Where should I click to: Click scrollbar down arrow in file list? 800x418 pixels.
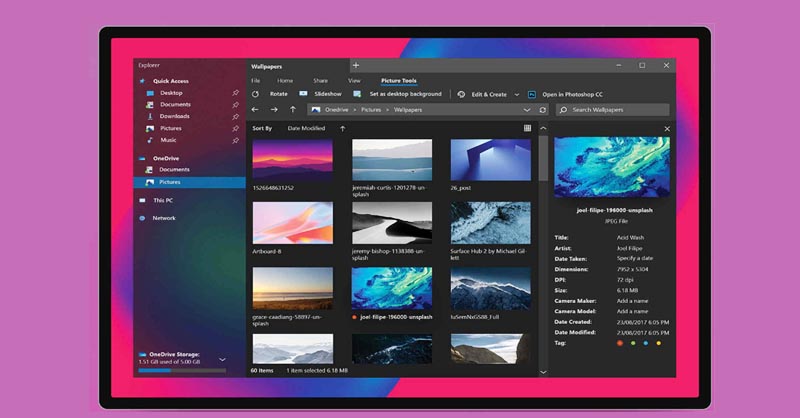click(x=543, y=372)
